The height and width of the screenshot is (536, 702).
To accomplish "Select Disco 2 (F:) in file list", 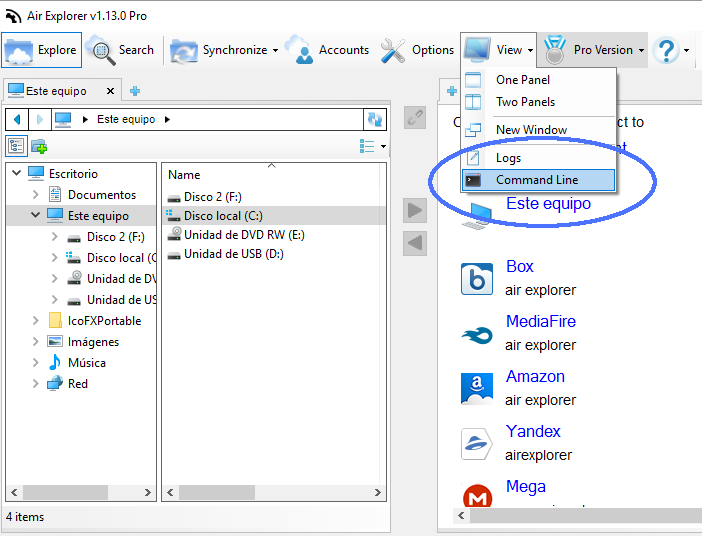I will pyautogui.click(x=273, y=197).
